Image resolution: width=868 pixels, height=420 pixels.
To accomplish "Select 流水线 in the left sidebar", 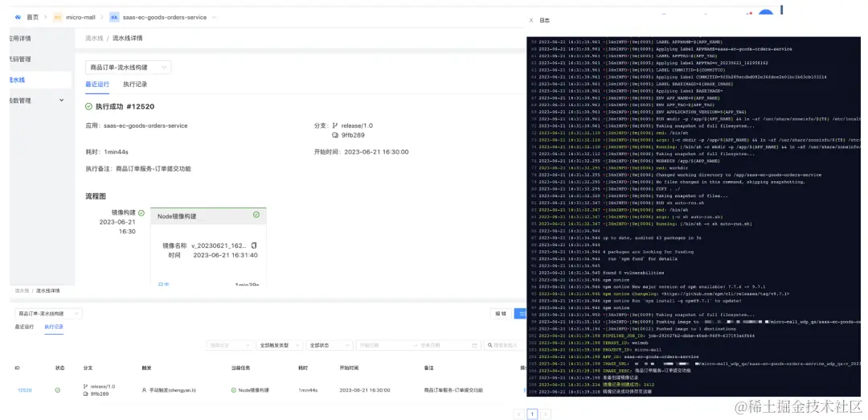I will pyautogui.click(x=40, y=80).
